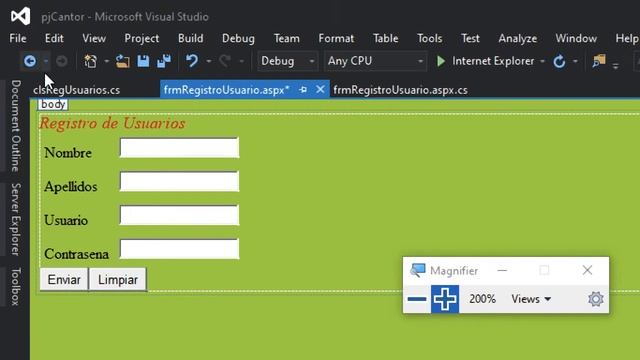Close the Magnifier window
The width and height of the screenshot is (640, 360).
(587, 270)
